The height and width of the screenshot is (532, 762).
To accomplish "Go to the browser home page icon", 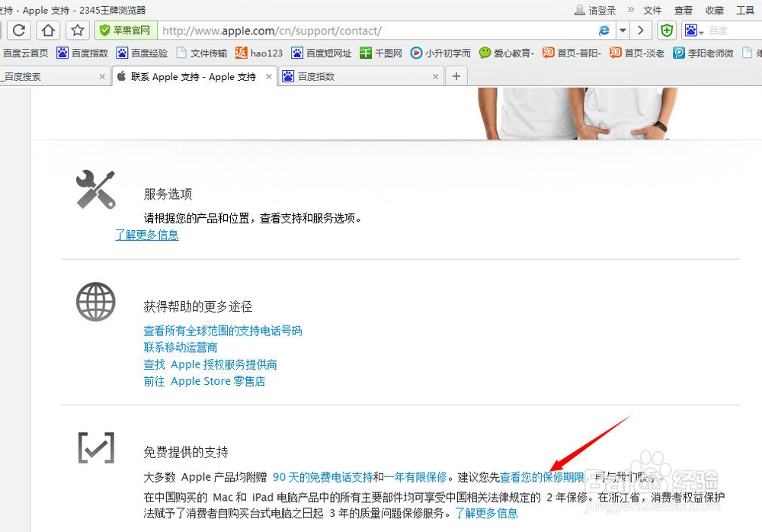I will tap(48, 30).
